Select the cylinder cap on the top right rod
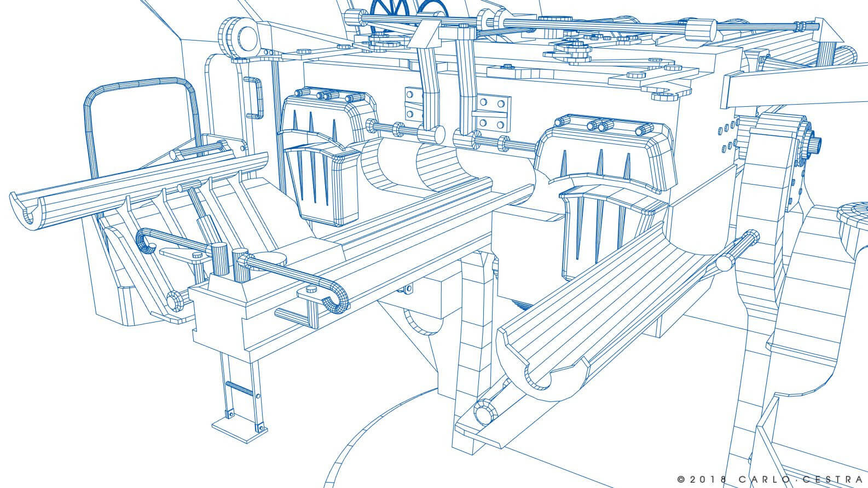The width and height of the screenshot is (868, 488). click(701, 30)
